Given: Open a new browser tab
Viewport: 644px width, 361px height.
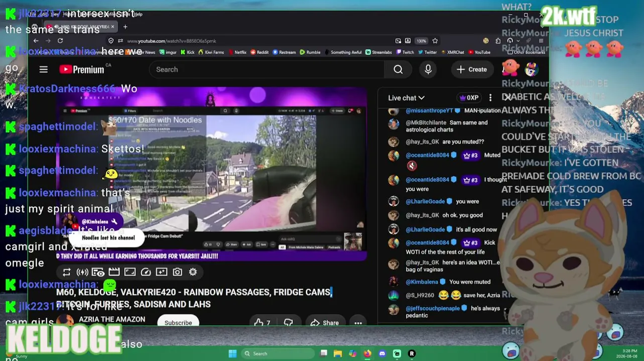Looking at the screenshot, I should coord(125,27).
